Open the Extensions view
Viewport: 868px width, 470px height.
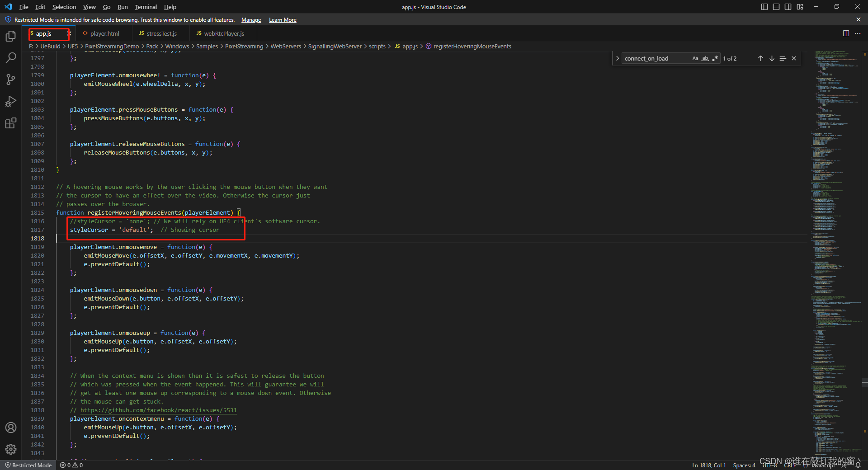click(11, 123)
